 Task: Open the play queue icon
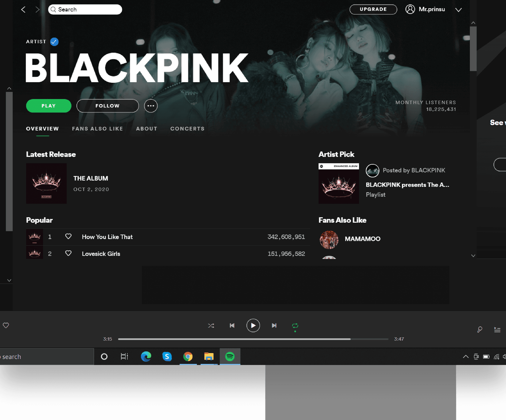[497, 330]
